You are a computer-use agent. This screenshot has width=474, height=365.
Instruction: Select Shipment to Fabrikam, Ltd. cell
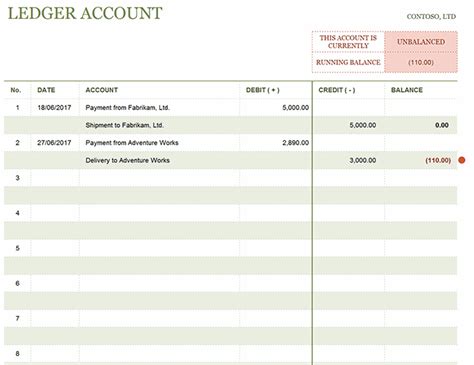(x=159, y=125)
